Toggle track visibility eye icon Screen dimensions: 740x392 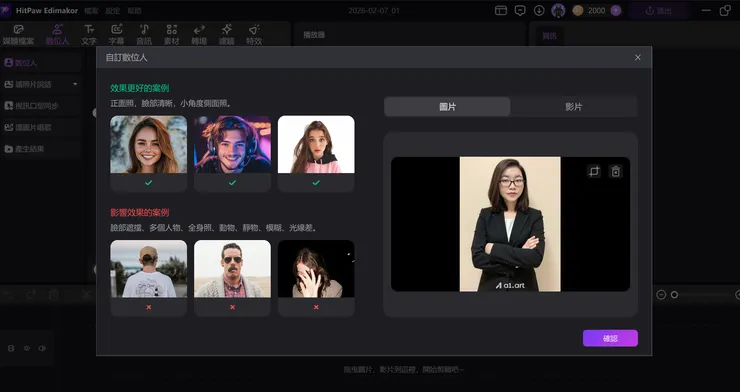pos(27,348)
